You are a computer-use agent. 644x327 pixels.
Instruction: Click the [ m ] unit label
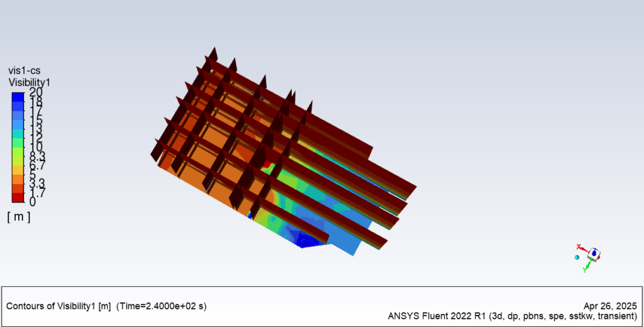[x=18, y=217]
